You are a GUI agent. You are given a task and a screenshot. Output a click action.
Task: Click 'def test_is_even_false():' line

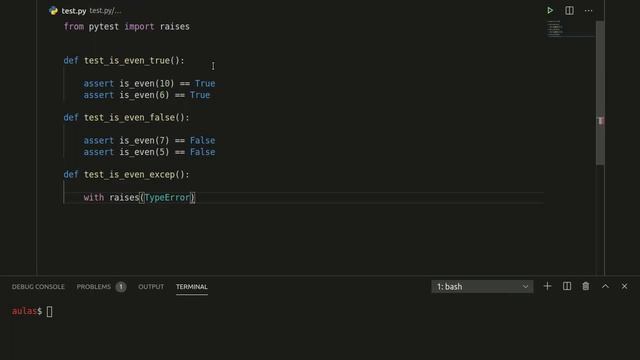pos(127,118)
